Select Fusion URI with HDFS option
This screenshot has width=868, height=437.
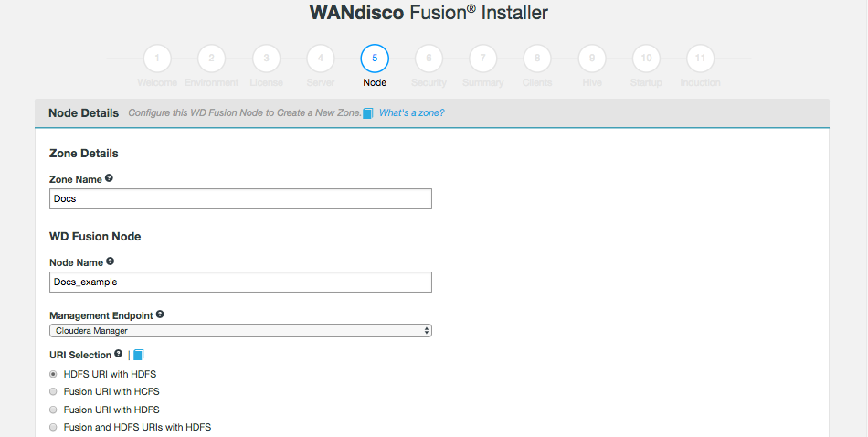(53, 410)
